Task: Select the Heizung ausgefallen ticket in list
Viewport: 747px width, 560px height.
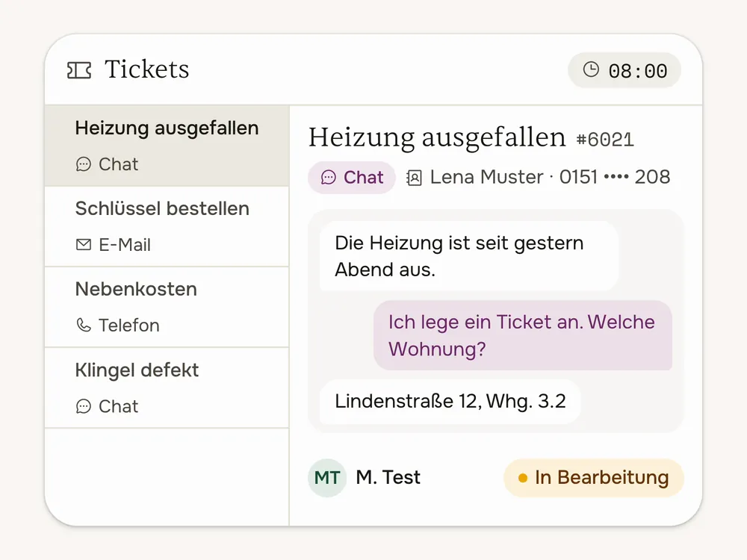Action: tap(167, 146)
